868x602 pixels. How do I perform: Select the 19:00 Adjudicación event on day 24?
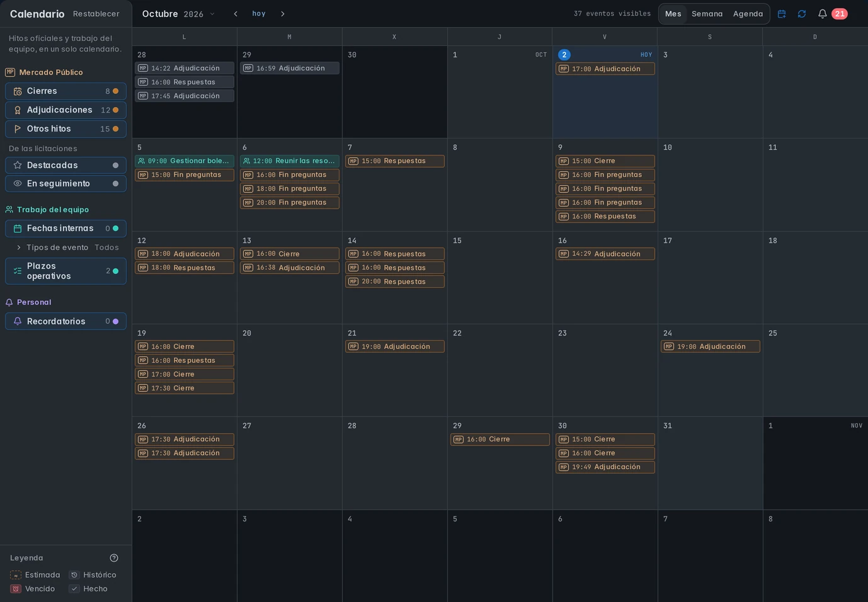click(x=711, y=346)
